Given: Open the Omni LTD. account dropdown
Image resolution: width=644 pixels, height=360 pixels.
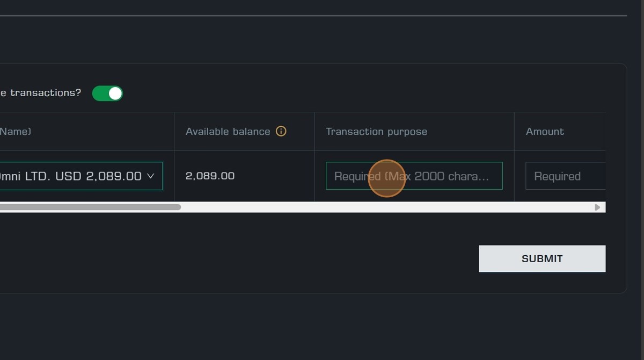Looking at the screenshot, I should click(80, 176).
